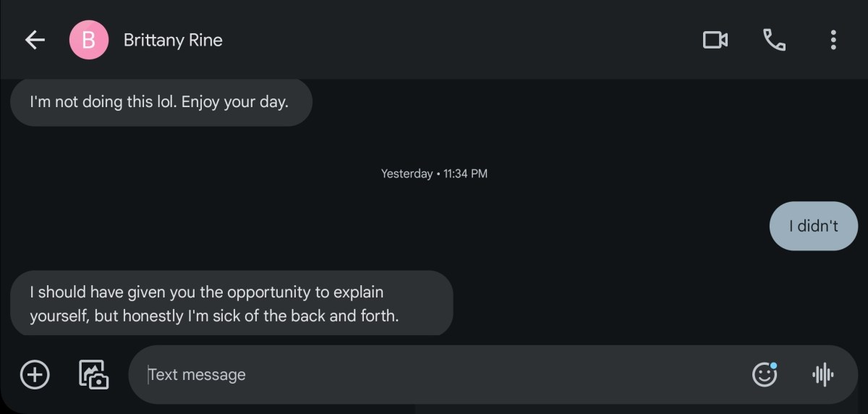Open the three-dot more options menu
868x414 pixels.
(833, 40)
